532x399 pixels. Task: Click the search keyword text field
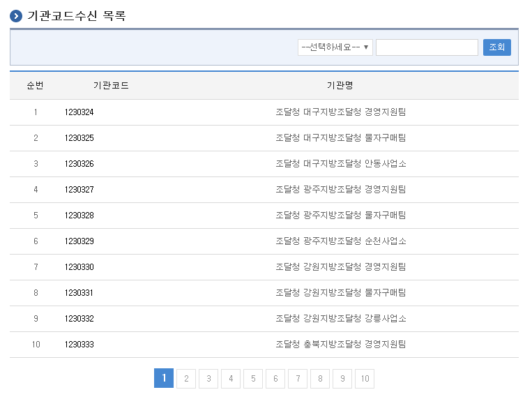(x=427, y=47)
